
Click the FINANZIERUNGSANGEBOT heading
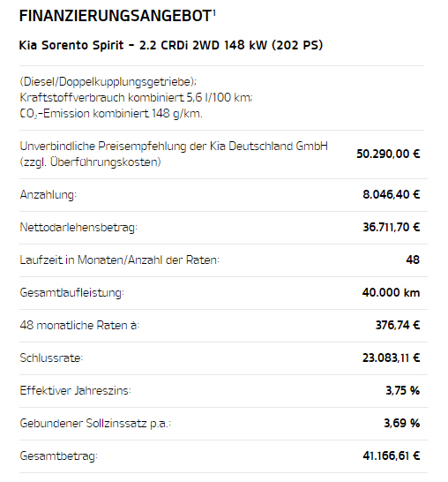116,16
